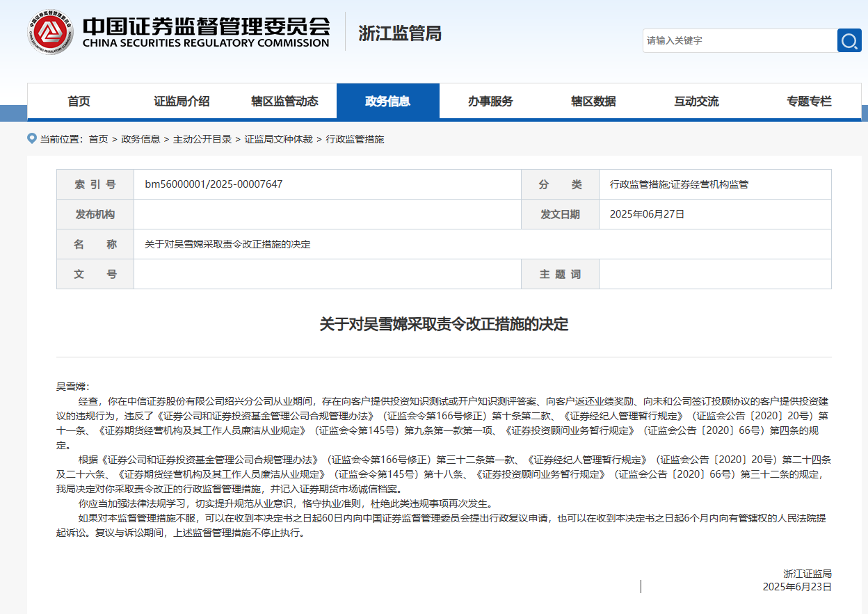Click the date 2025年06月27日 in the table
The height and width of the screenshot is (614, 868).
pyautogui.click(x=647, y=214)
